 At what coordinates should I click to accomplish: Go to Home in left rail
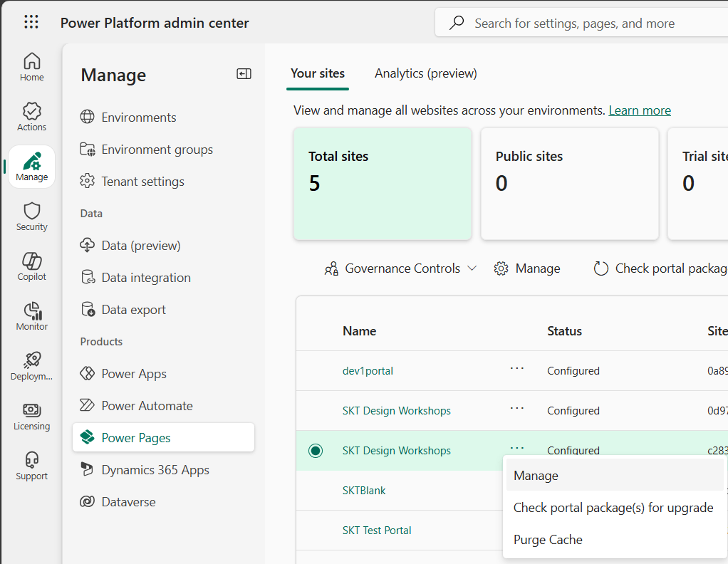tap(31, 67)
